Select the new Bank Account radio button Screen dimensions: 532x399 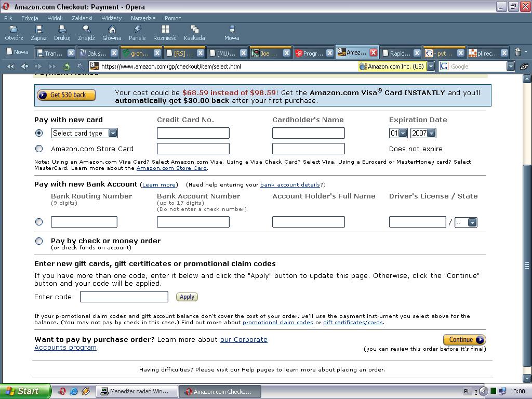[39, 222]
